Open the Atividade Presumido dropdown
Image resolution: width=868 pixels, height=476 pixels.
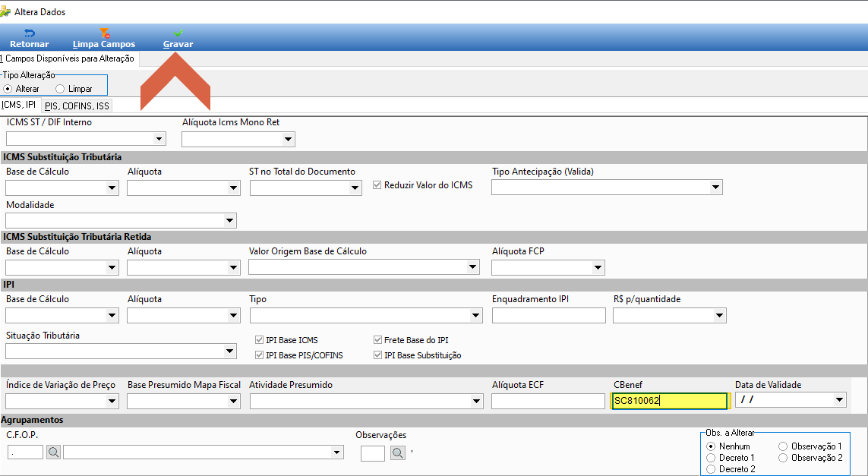477,401
